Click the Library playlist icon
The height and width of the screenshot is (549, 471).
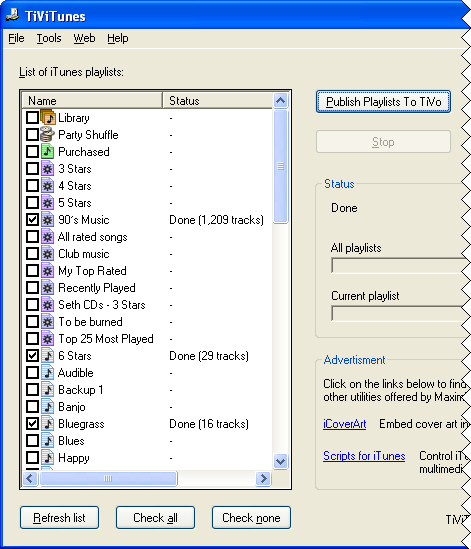[x=48, y=118]
